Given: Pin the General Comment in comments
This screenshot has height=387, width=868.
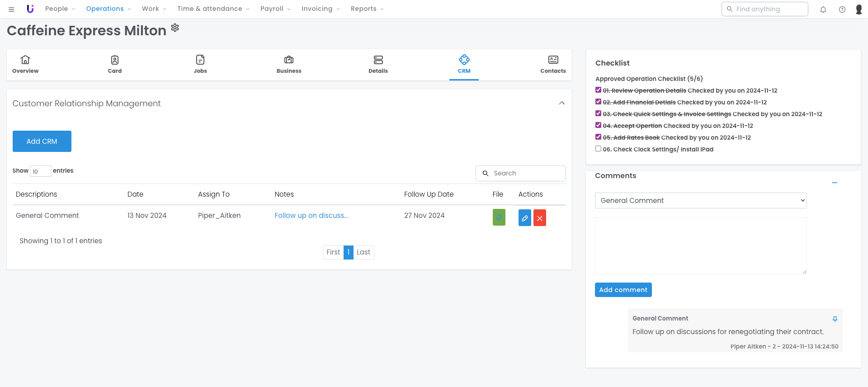Looking at the screenshot, I should click(835, 319).
